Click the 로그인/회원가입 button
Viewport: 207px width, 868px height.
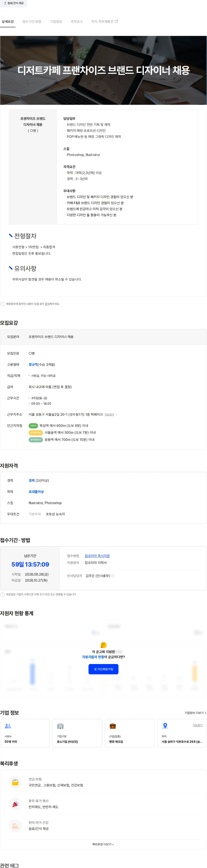point(103,669)
